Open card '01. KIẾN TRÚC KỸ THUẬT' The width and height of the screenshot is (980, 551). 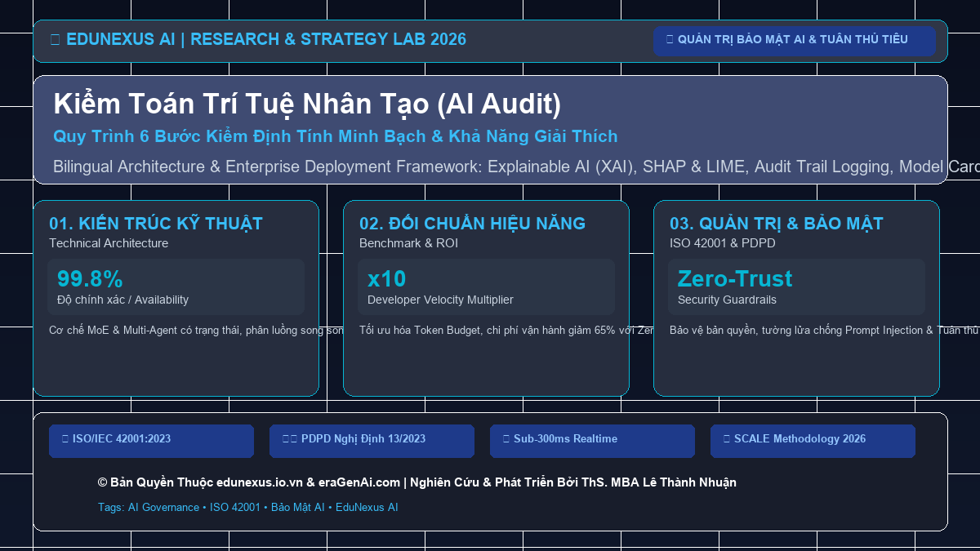[176, 298]
